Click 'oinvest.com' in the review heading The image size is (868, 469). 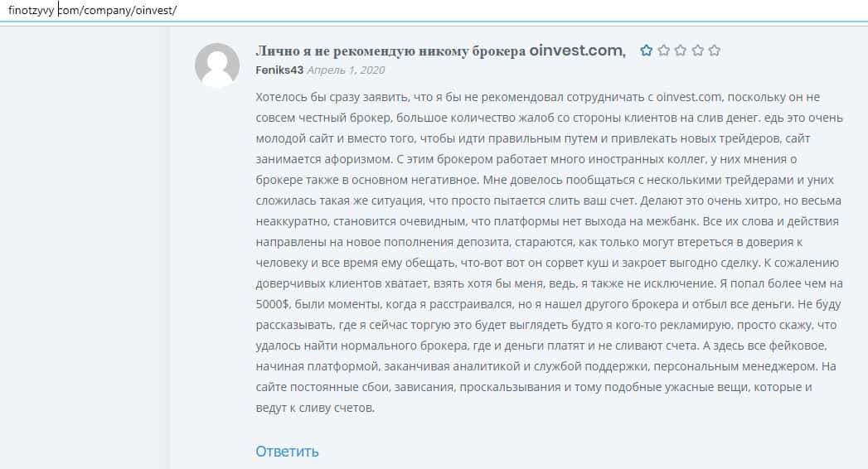[577, 51]
